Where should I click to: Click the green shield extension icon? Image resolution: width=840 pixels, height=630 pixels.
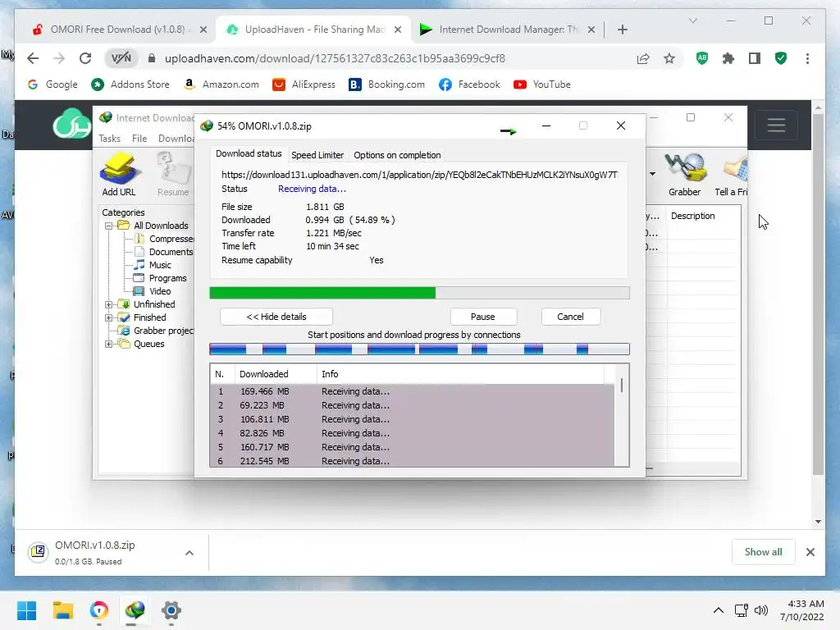pyautogui.click(x=781, y=58)
